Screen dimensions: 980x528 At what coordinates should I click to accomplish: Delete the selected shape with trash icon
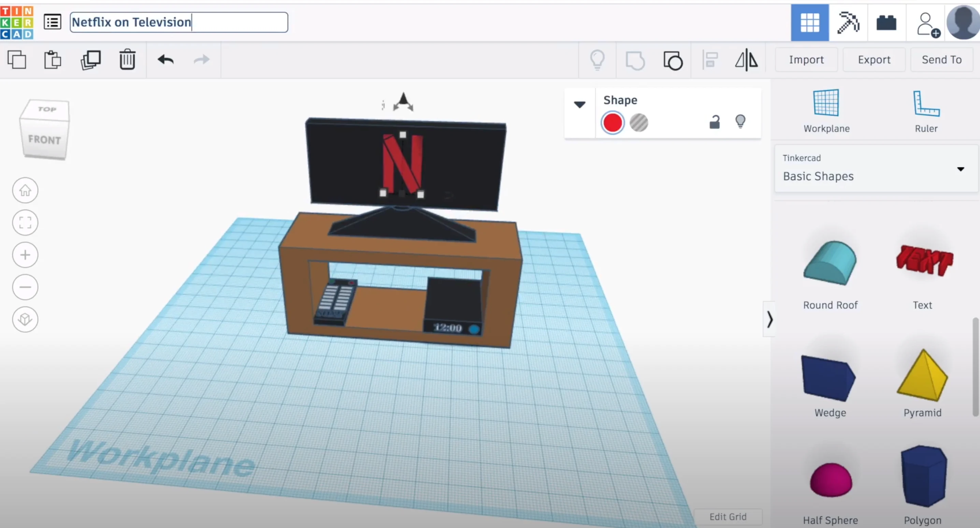(127, 60)
